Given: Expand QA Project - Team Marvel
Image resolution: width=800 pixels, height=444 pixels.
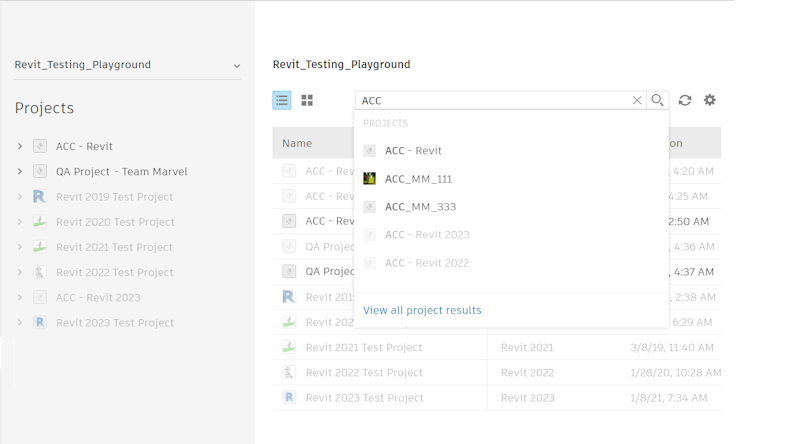Looking at the screenshot, I should coord(20,171).
